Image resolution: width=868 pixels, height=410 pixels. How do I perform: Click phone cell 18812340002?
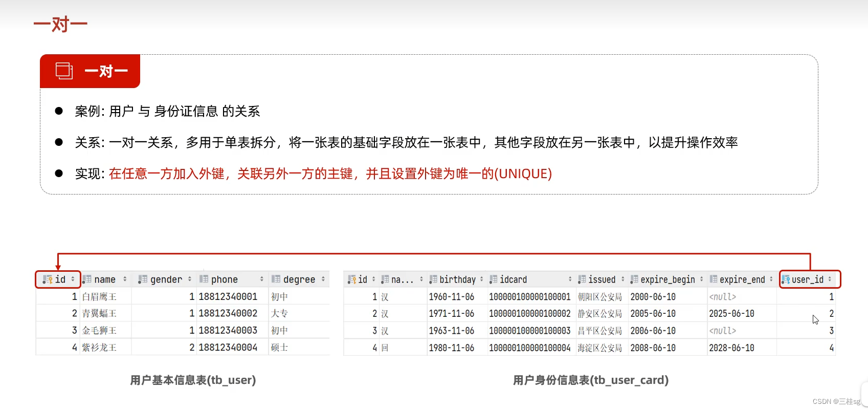[x=228, y=313]
